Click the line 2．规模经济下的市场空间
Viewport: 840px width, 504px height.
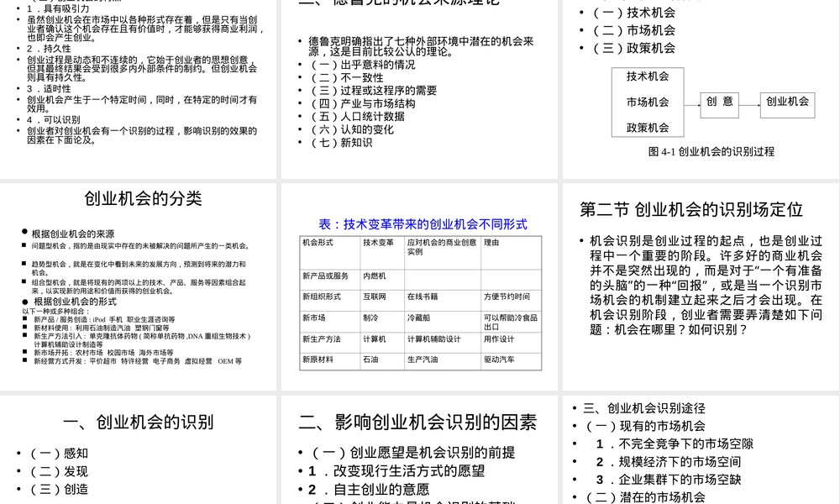pyautogui.click(x=669, y=462)
